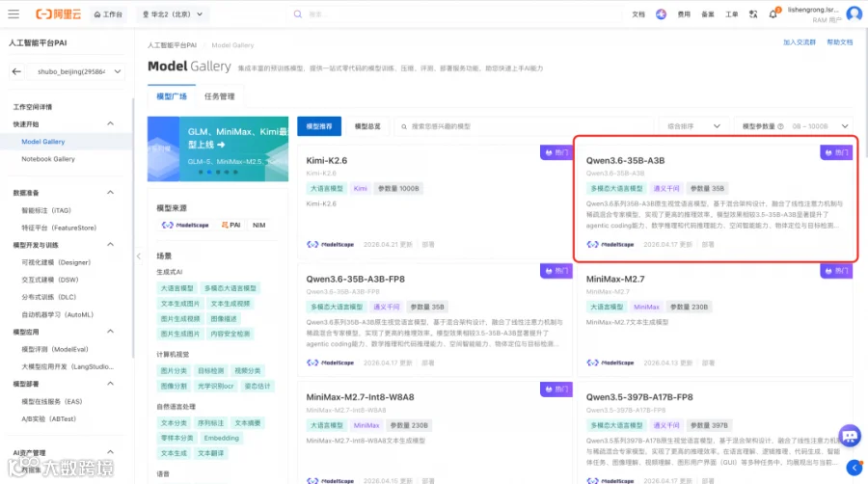
Task: Collapse the 快速开始 sidebar section
Action: pos(110,124)
